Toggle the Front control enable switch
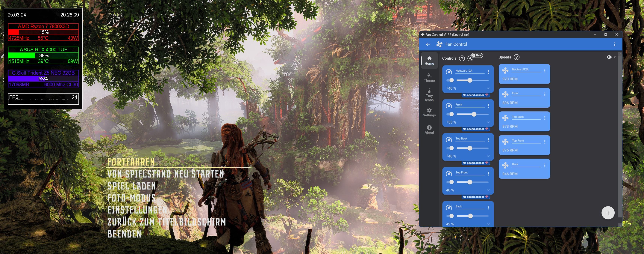 tap(450, 114)
